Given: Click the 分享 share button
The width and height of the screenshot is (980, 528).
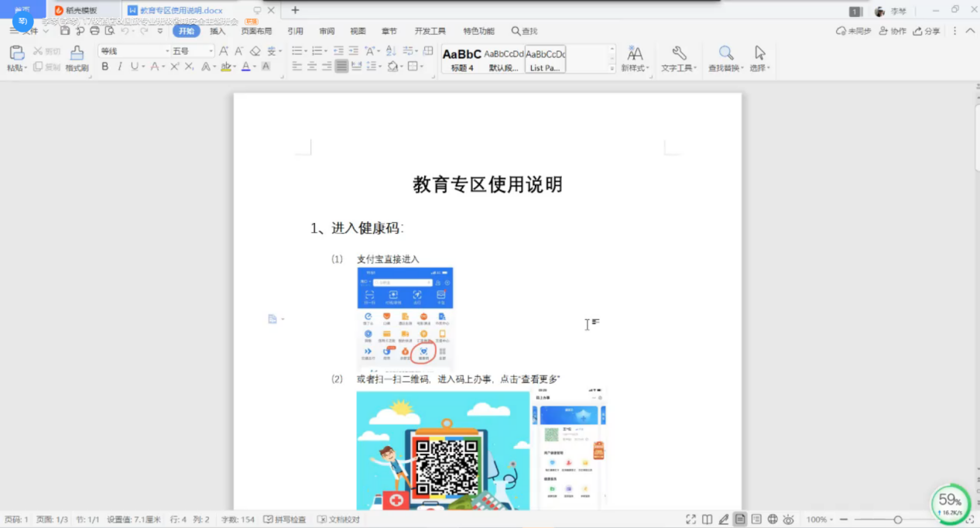Looking at the screenshot, I should tap(927, 31).
